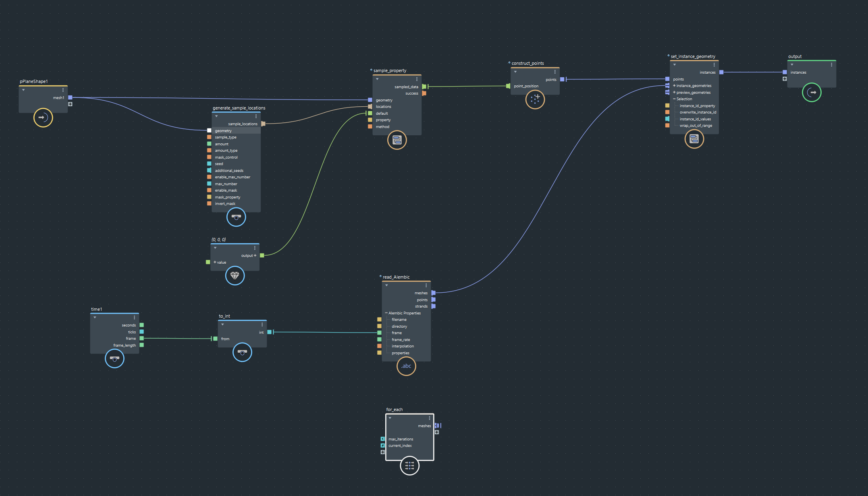
Task: Click the generate_sample_locations node circular icon
Action: coord(236,217)
